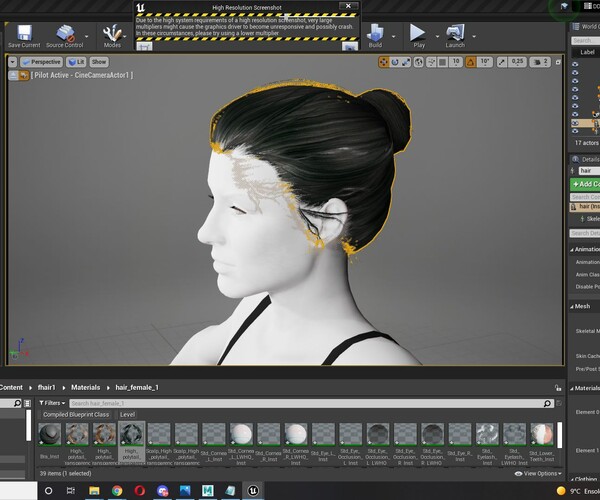Image resolution: width=600 pixels, height=500 pixels.
Task: Toggle rotation snapping triangle icon
Action: click(x=471, y=62)
